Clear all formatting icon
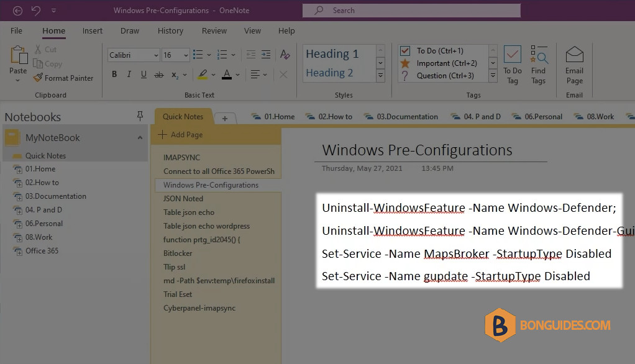Screen dimensions: 635x364 [x=285, y=55]
